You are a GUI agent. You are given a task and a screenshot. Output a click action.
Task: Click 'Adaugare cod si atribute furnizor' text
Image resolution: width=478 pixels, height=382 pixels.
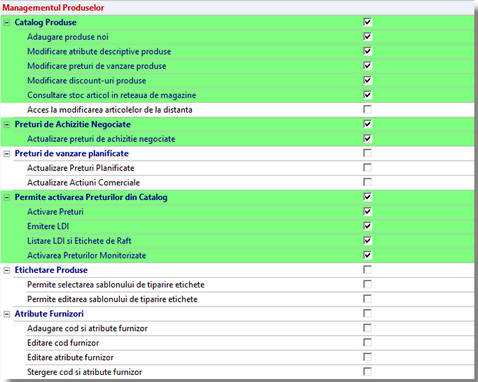(87, 328)
